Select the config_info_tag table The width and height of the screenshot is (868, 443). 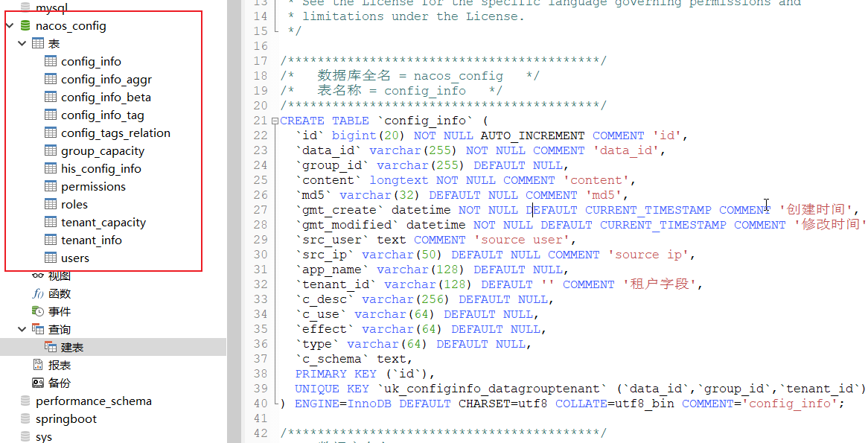[x=103, y=115]
